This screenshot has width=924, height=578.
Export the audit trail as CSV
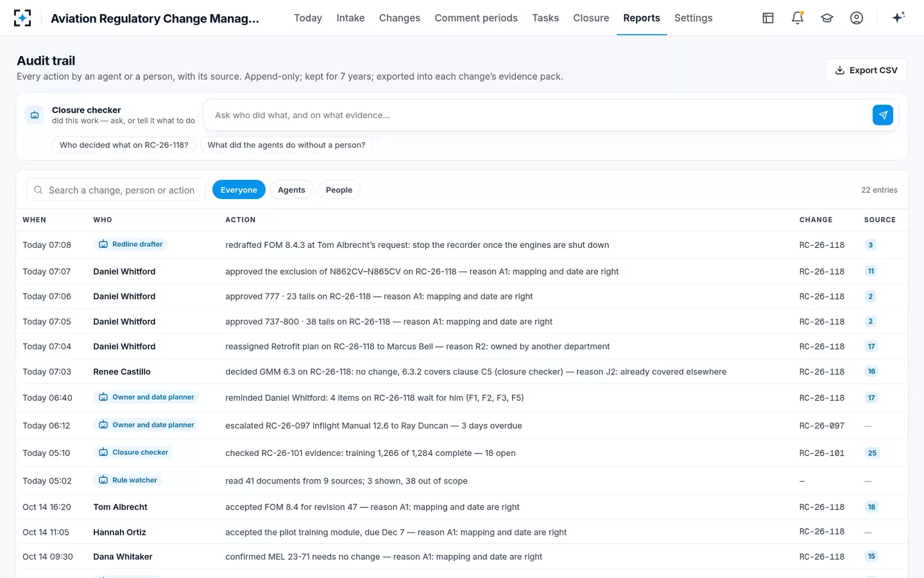[866, 70]
